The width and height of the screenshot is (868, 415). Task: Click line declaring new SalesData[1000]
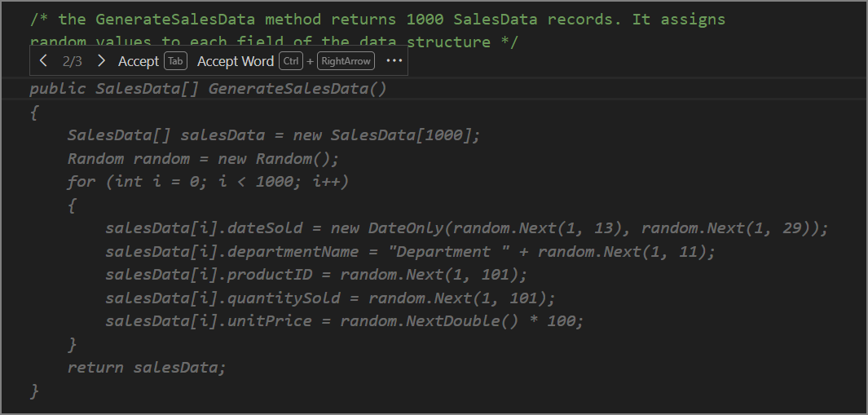pos(274,135)
